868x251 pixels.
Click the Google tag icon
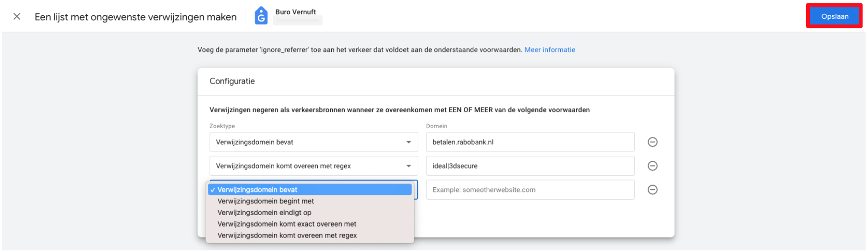(261, 16)
